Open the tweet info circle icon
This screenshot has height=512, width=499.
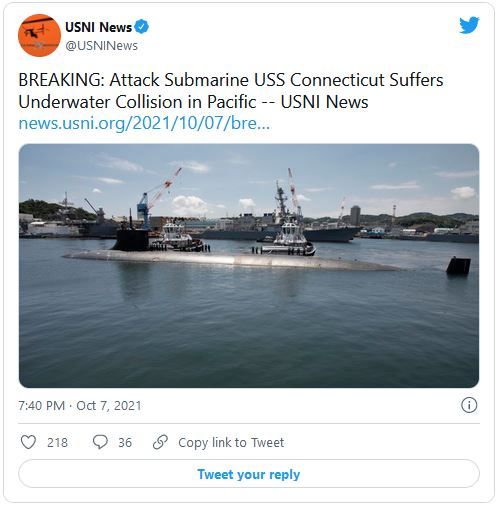(469, 405)
